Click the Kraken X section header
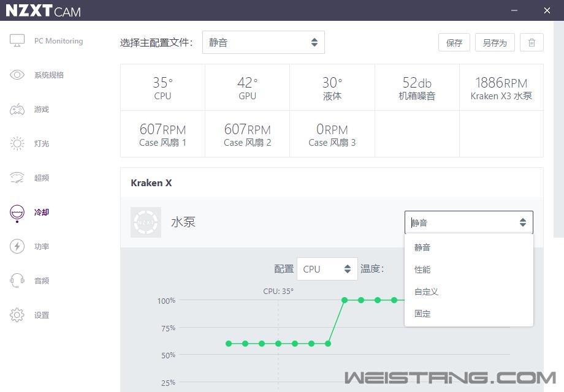The height and width of the screenshot is (392, 564). tap(151, 183)
